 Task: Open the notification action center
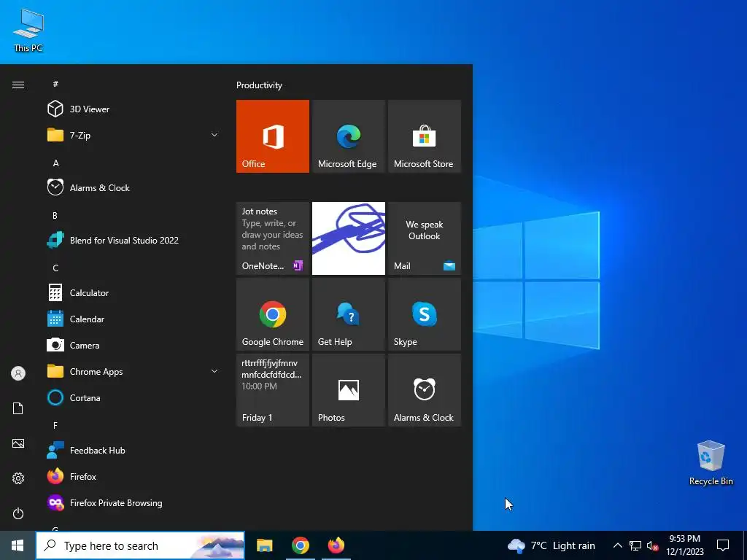[723, 545]
